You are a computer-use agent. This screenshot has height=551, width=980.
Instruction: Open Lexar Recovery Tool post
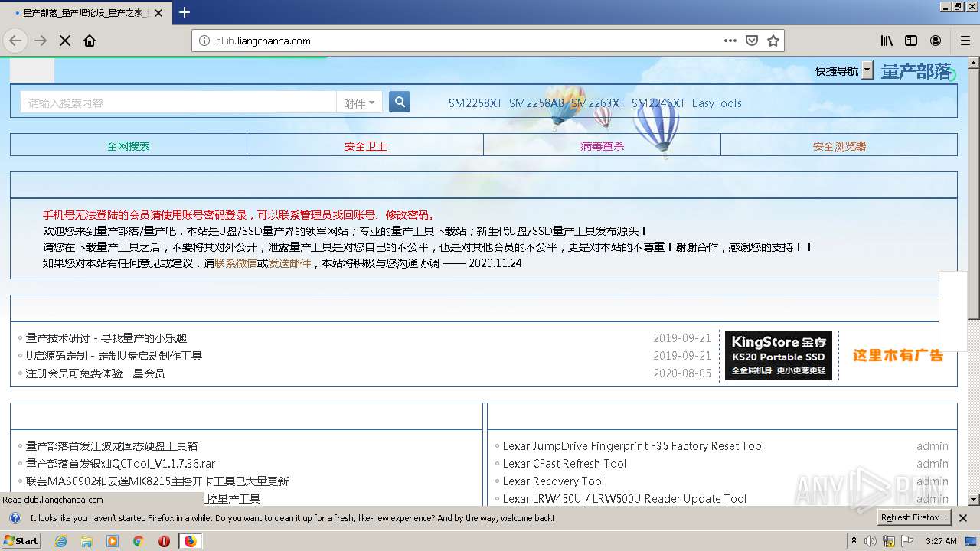(x=554, y=481)
